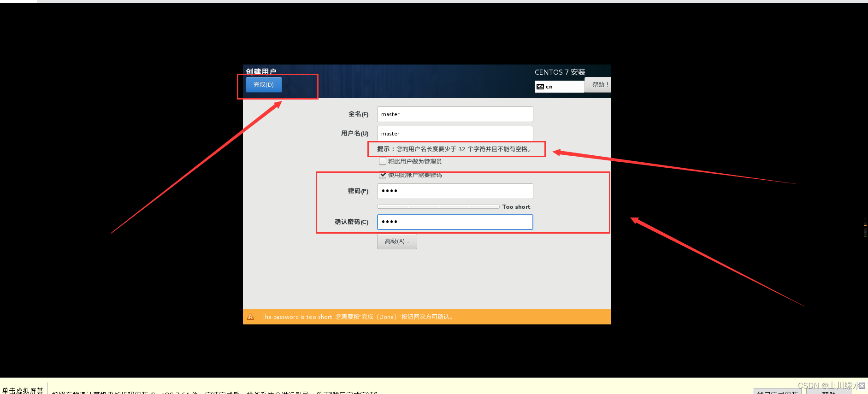This screenshot has width=868, height=394.
Task: Click the 'CENTOS 7 安装' title text
Action: point(560,72)
